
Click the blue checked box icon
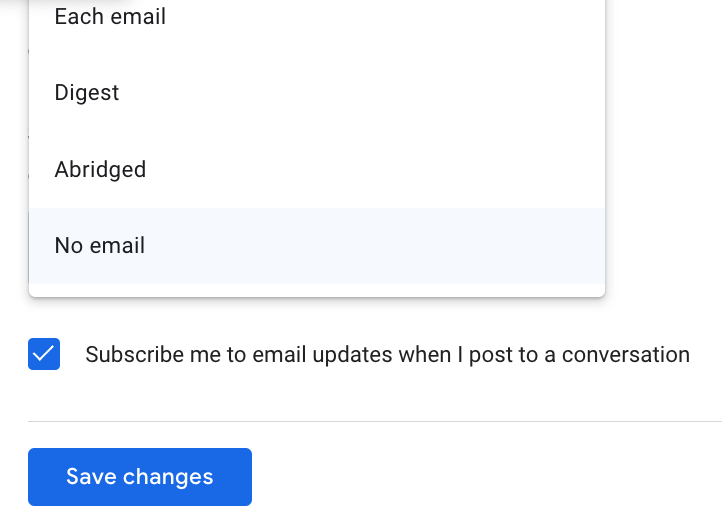coord(44,354)
